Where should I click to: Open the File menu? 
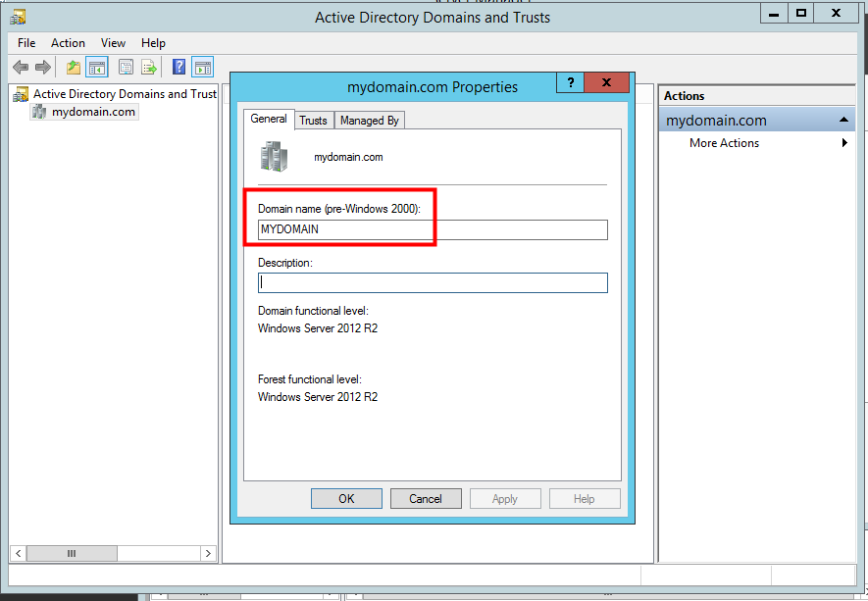point(26,43)
